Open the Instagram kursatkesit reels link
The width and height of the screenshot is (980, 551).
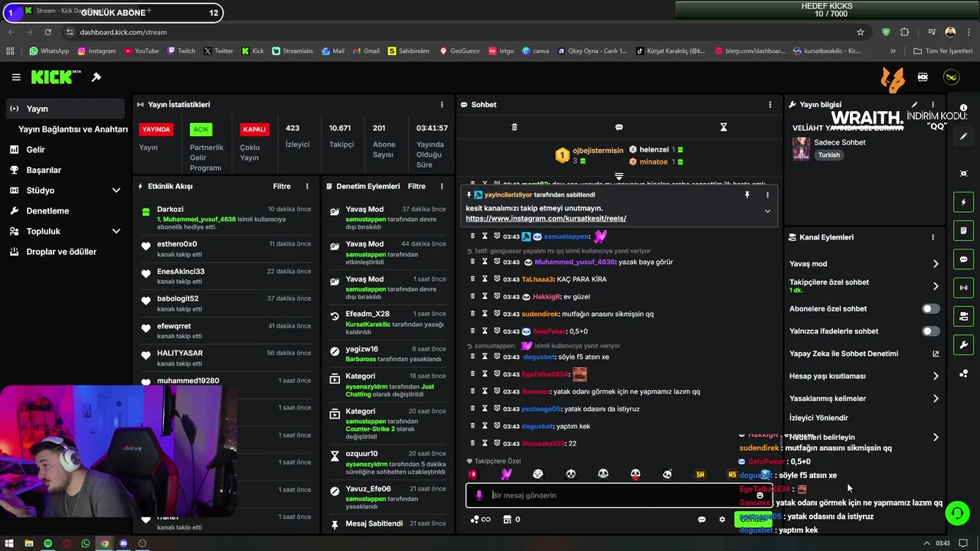pos(546,219)
